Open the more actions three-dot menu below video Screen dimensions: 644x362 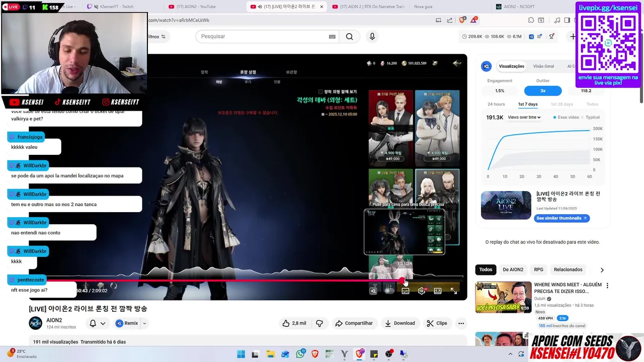461,323
